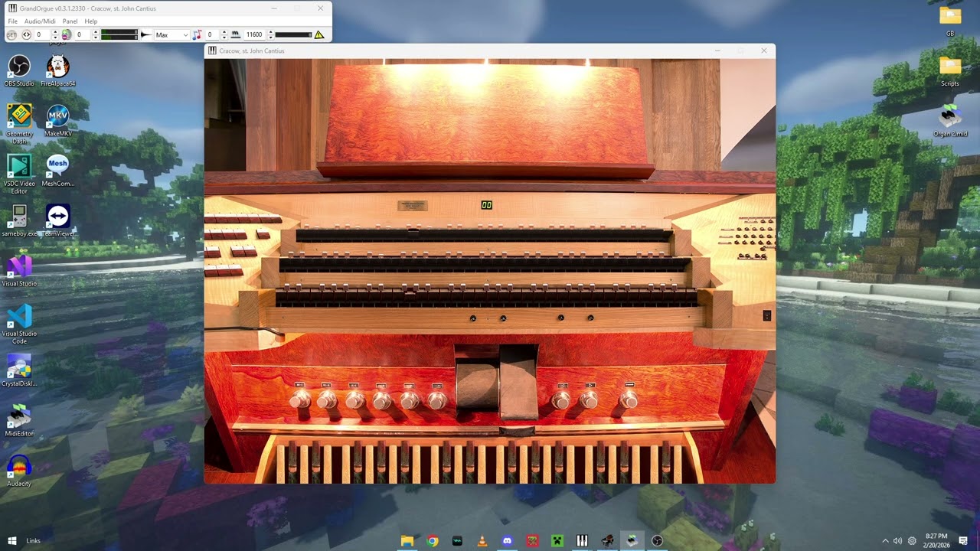
Task: Increase release length with up arrow
Action: 95,32
